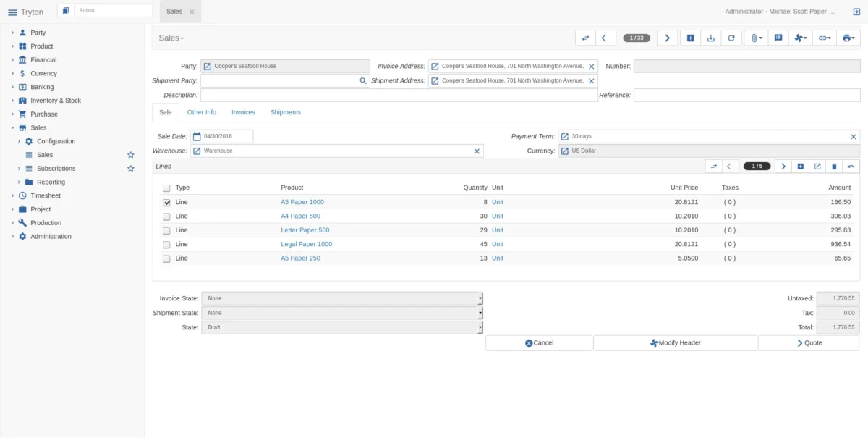Go to next sale record
Image resolution: width=868 pixels, height=446 pixels.
tap(667, 38)
